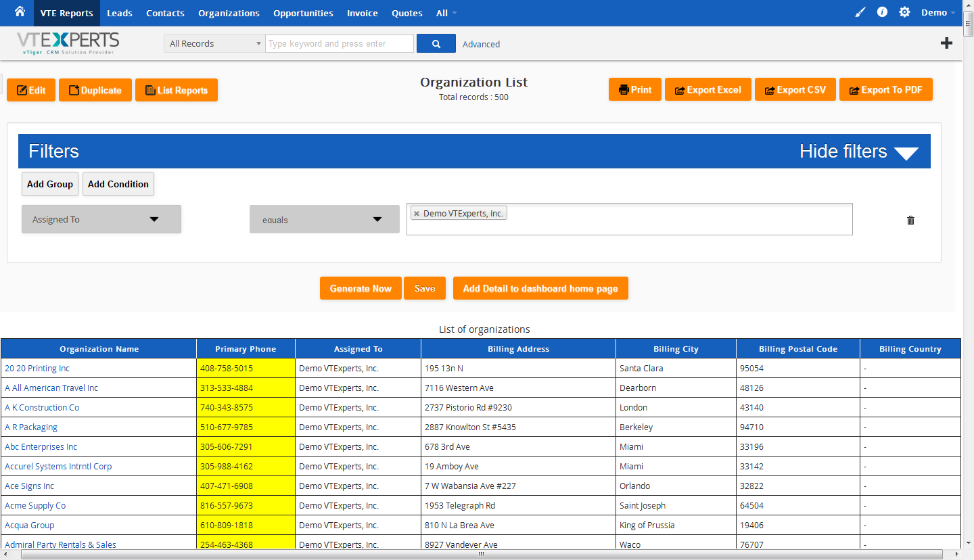Screen dimensions: 974x560
Task: Click the Add Group button
Action: coord(50,184)
